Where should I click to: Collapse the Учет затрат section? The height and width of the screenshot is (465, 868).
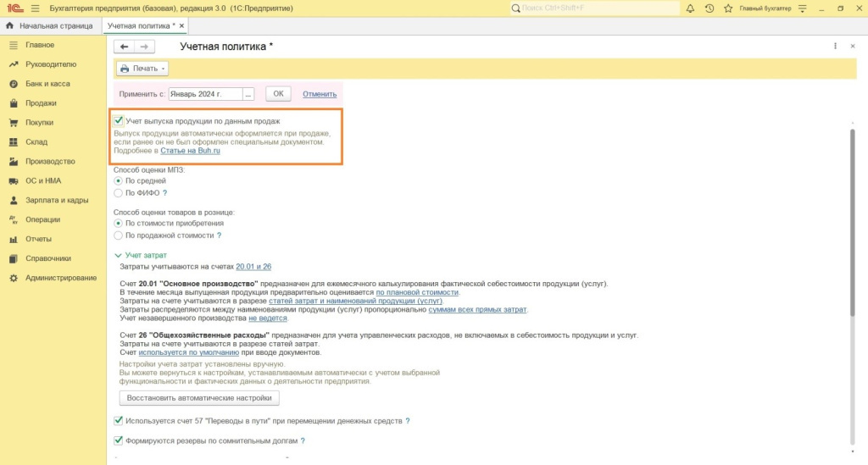pyautogui.click(x=118, y=255)
